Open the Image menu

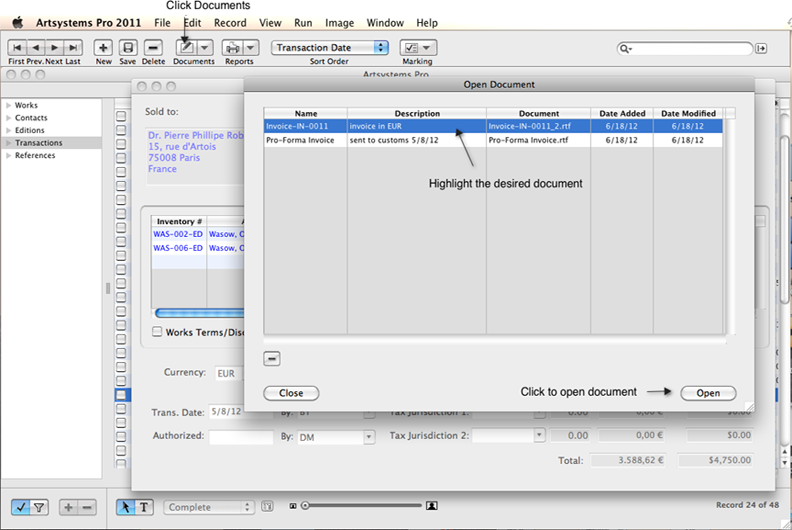point(339,23)
